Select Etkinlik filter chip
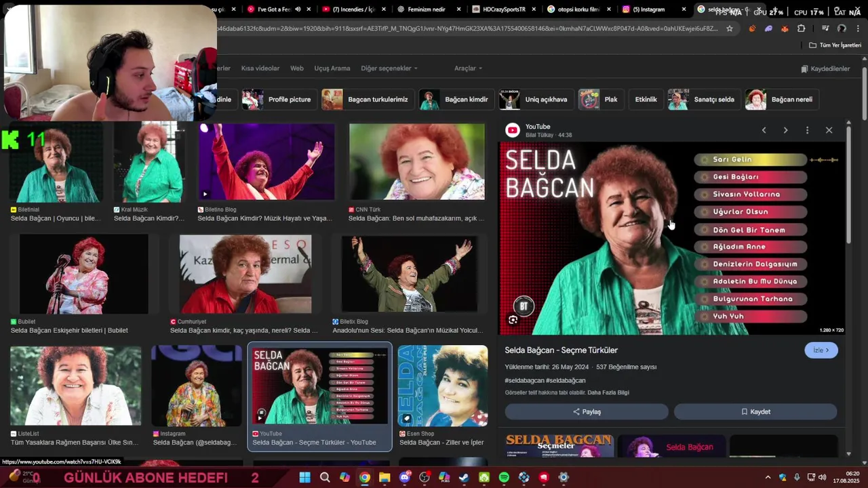 click(x=646, y=99)
